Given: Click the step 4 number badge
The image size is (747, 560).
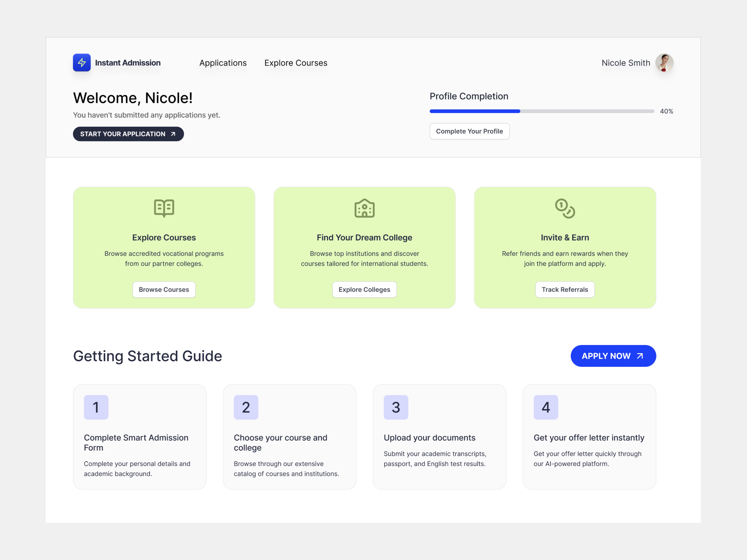Looking at the screenshot, I should tap(546, 407).
